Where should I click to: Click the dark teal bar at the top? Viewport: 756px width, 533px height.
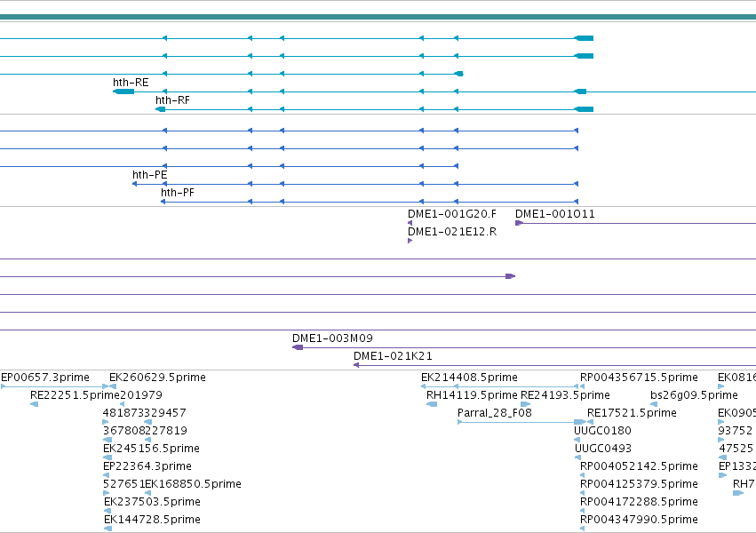coord(378,18)
